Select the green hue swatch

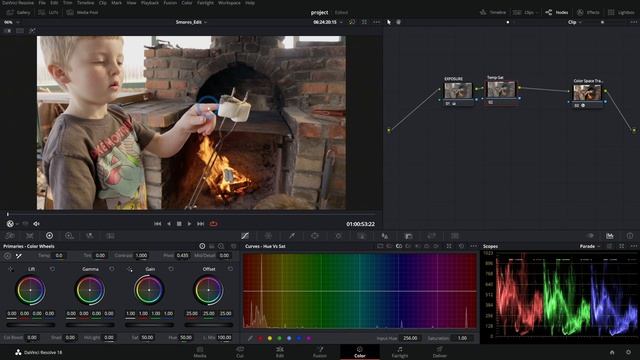pos(280,338)
